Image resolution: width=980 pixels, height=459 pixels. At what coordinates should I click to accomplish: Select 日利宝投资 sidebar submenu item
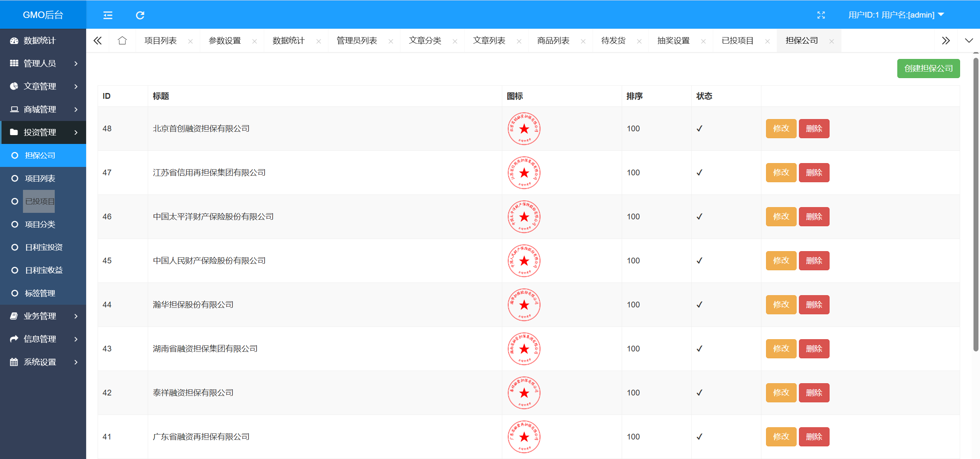coord(44,247)
